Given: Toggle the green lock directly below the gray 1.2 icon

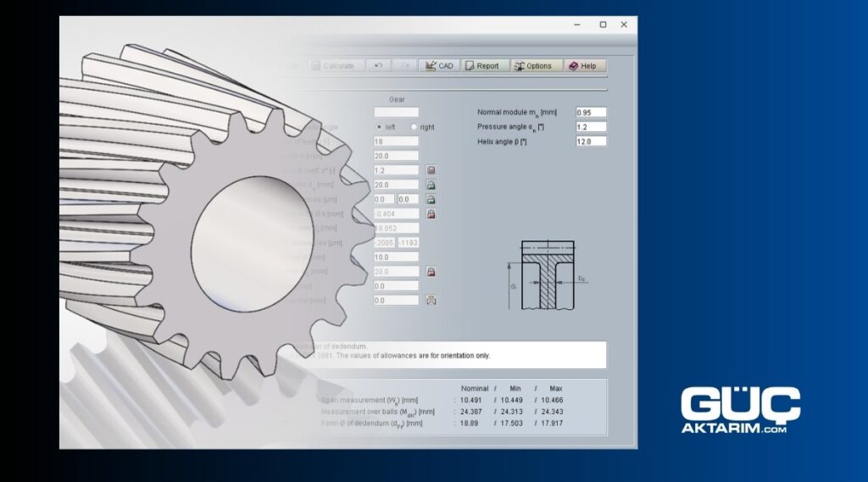Looking at the screenshot, I should coord(431,185).
